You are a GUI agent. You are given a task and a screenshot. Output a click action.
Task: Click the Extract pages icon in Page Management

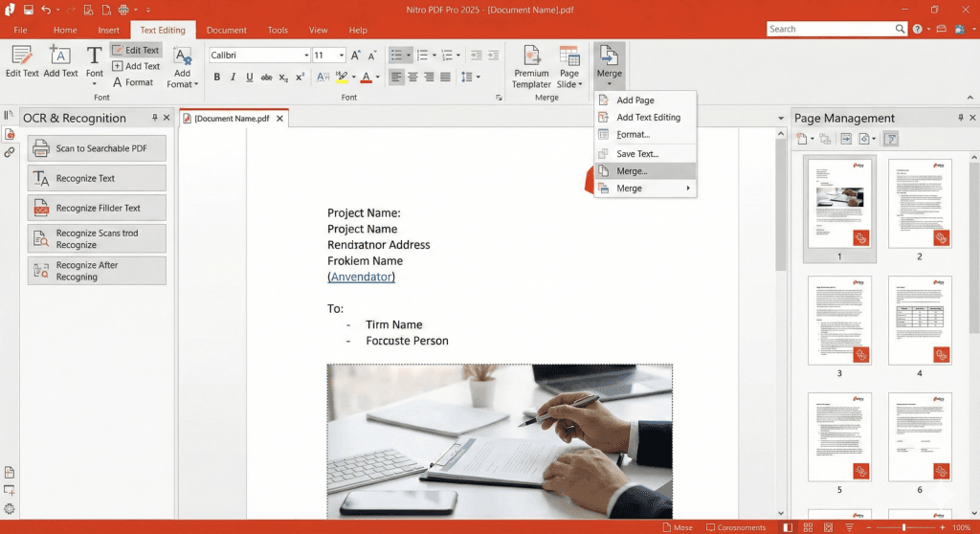846,139
